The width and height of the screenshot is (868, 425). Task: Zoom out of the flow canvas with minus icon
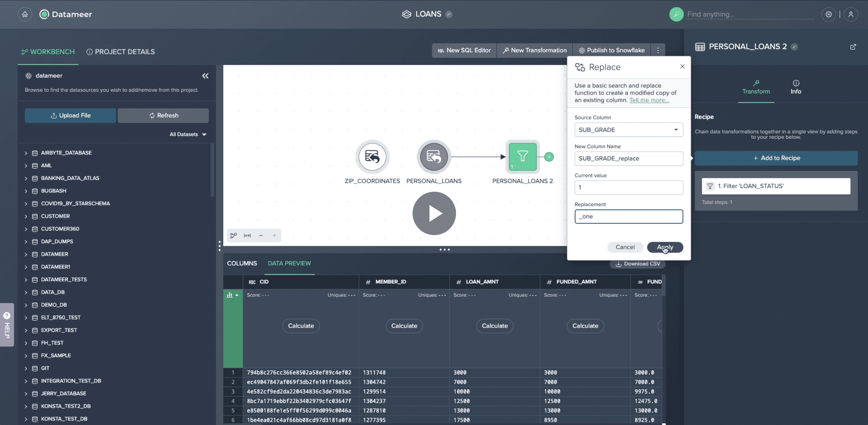click(261, 235)
